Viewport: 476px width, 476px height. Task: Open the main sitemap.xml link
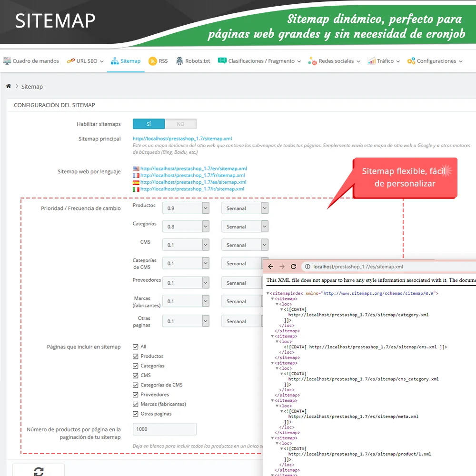(182, 139)
